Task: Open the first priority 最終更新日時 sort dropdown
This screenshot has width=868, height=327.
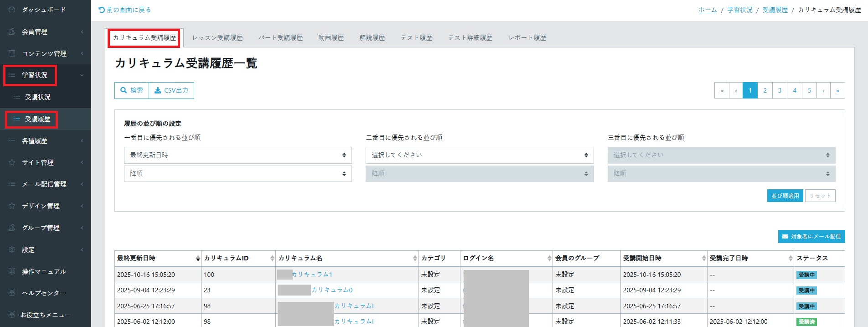Action: [x=238, y=155]
